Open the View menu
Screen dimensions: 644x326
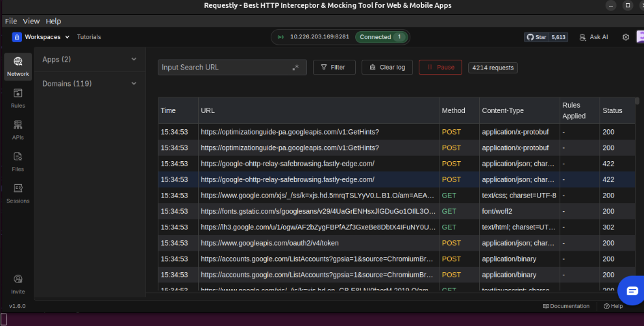coord(31,21)
